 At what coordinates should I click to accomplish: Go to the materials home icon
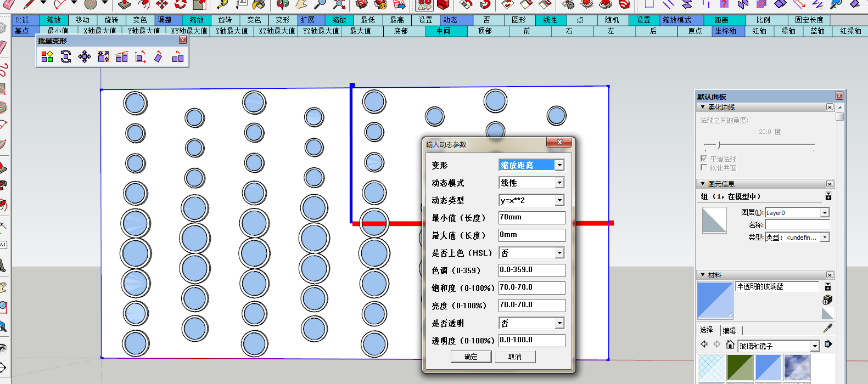pos(730,345)
